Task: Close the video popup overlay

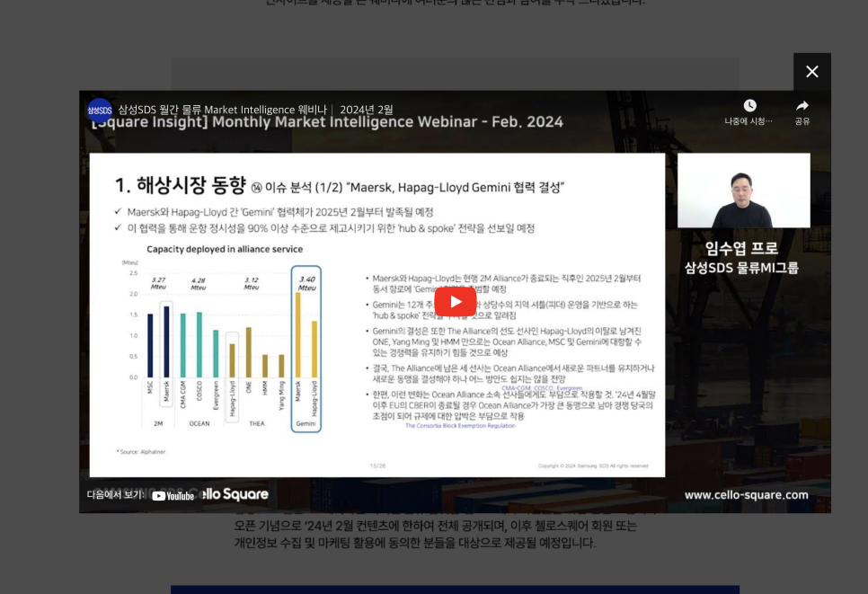Action: pyautogui.click(x=811, y=71)
